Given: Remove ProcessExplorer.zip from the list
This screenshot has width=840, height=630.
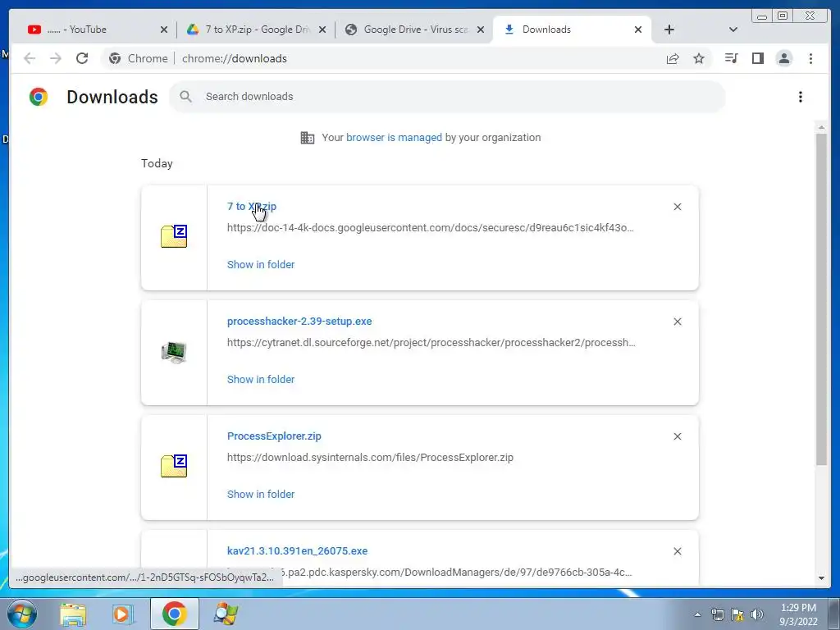Looking at the screenshot, I should (x=677, y=436).
